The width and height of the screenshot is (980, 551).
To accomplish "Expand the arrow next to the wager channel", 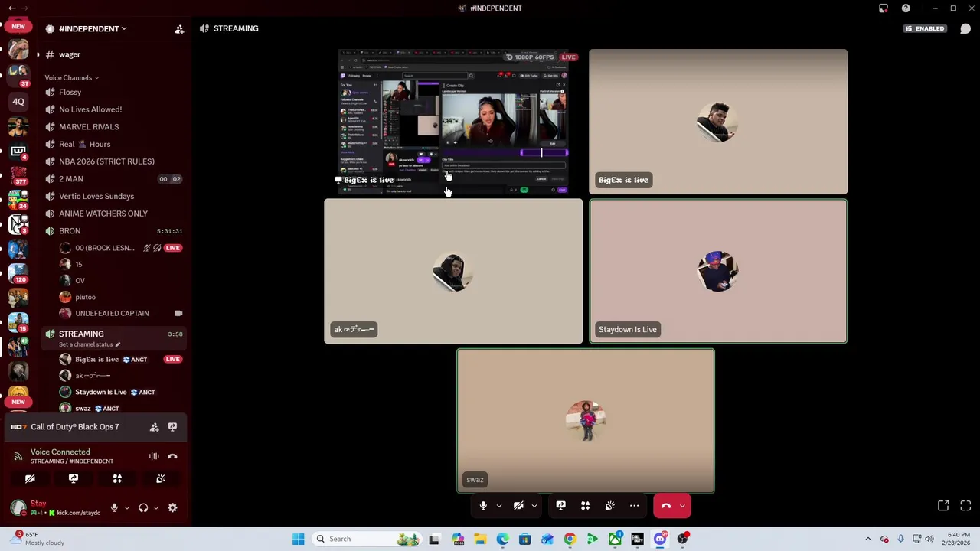I will (38, 55).
